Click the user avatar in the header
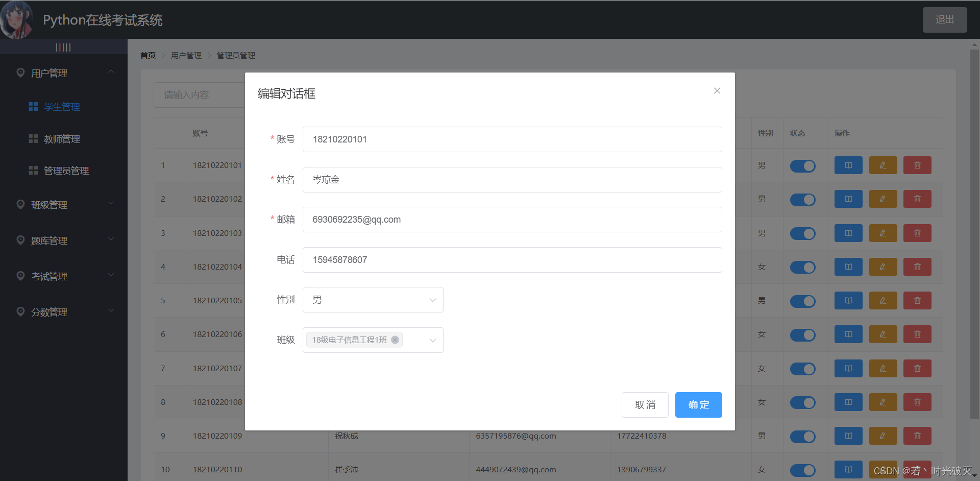The width and height of the screenshot is (980, 481). click(x=16, y=19)
